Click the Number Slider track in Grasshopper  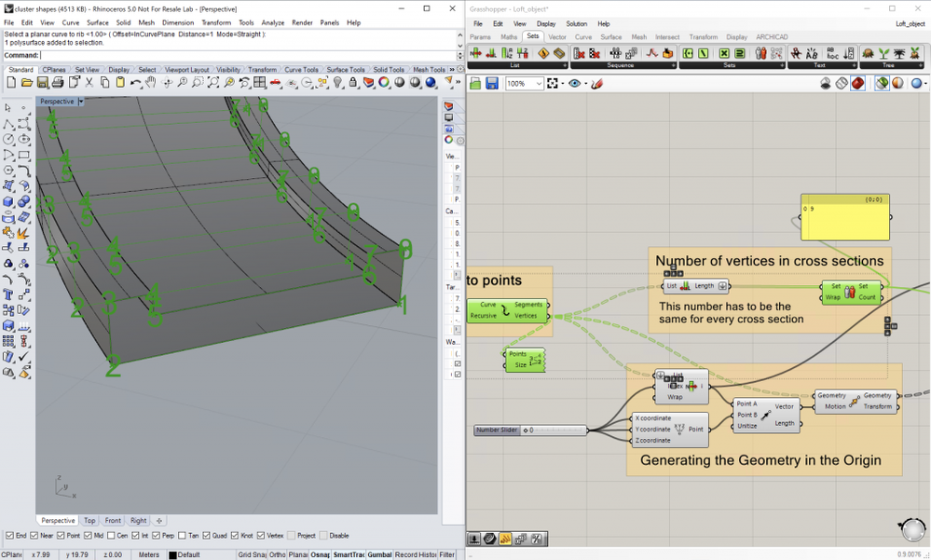[x=559, y=430]
